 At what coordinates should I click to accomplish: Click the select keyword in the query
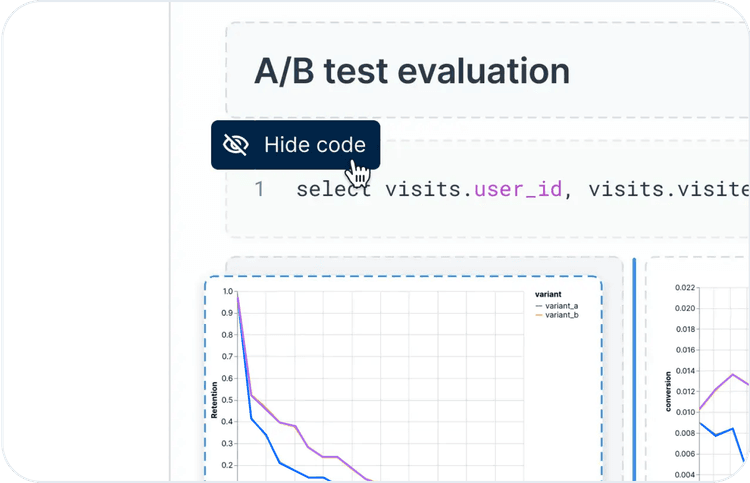click(x=335, y=188)
